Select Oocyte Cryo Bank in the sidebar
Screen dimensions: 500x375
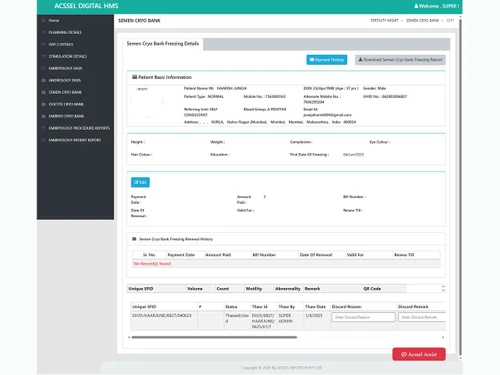click(66, 104)
